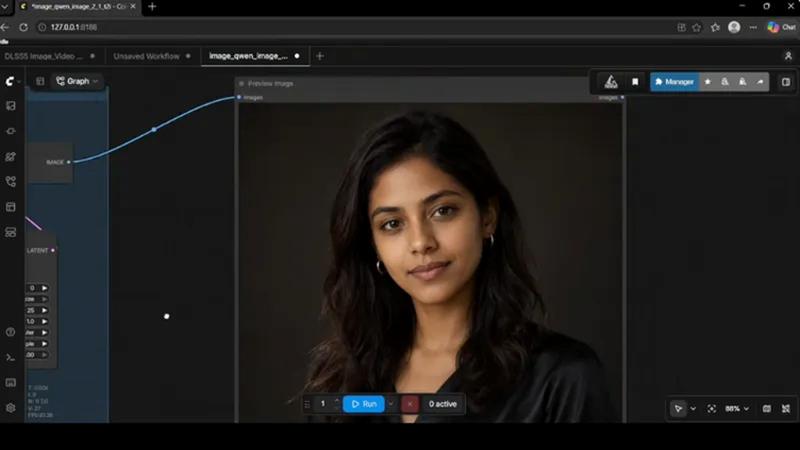Image resolution: width=800 pixels, height=450 pixels.
Task: Open the node library sidebar icon
Action: click(10, 157)
